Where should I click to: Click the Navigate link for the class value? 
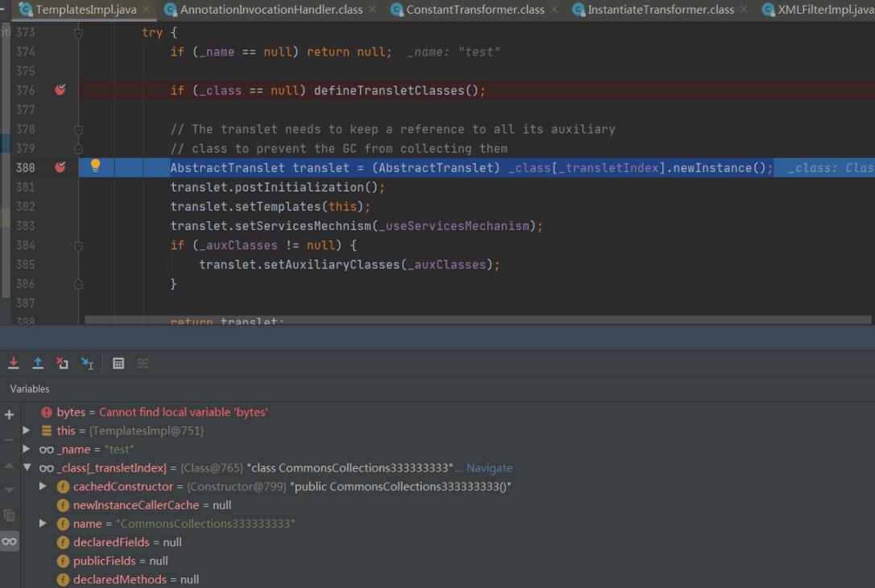[489, 468]
